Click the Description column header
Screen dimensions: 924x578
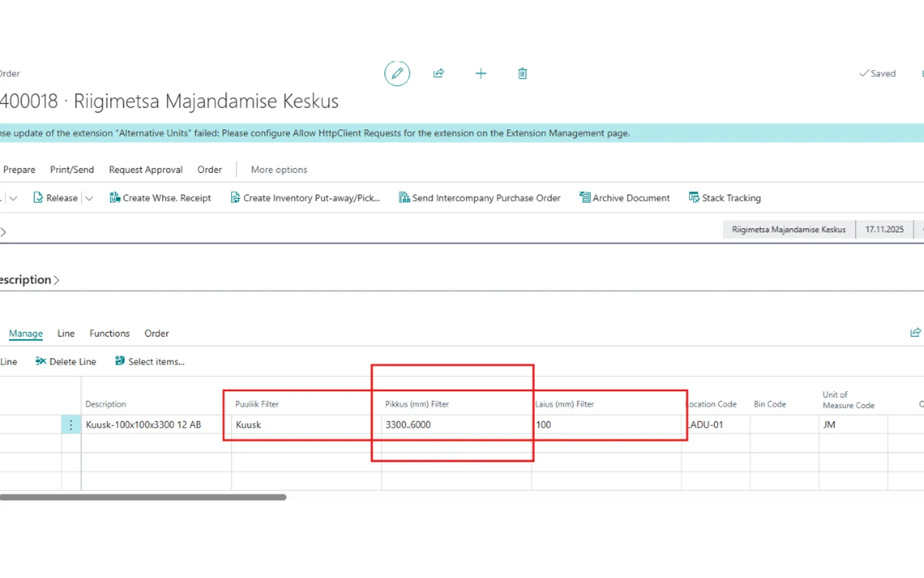tap(106, 404)
